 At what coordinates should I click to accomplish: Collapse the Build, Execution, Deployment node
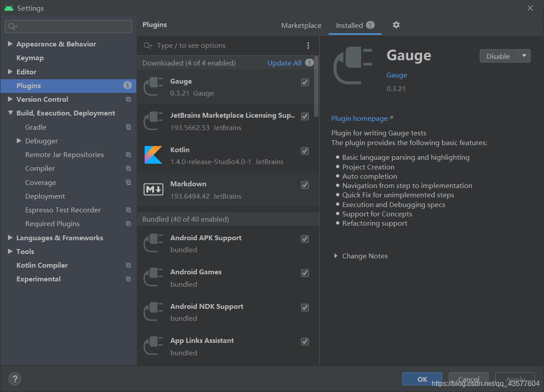click(x=10, y=113)
